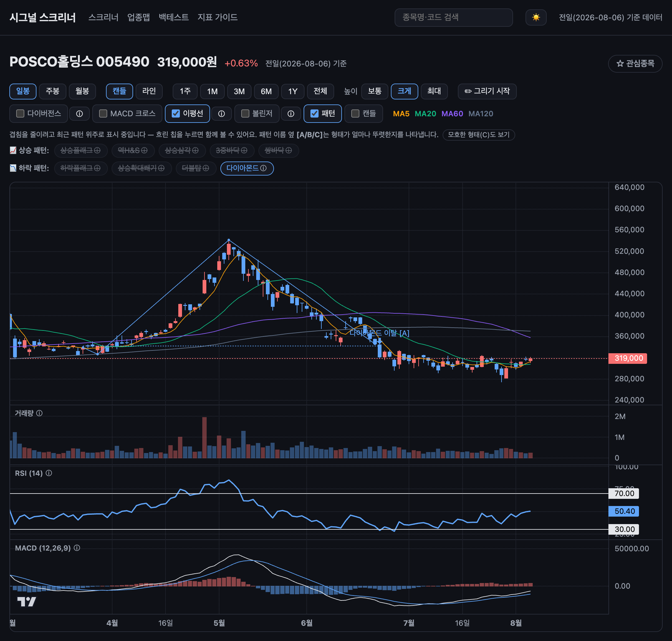The width and height of the screenshot is (672, 641).
Task: Click the TradingView logo on the chart
Action: (26, 602)
